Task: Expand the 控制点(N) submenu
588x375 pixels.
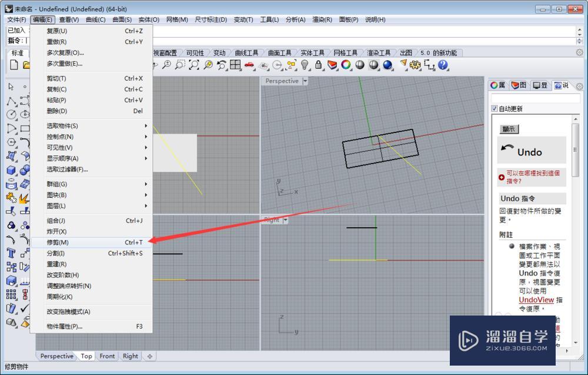Action: point(92,137)
